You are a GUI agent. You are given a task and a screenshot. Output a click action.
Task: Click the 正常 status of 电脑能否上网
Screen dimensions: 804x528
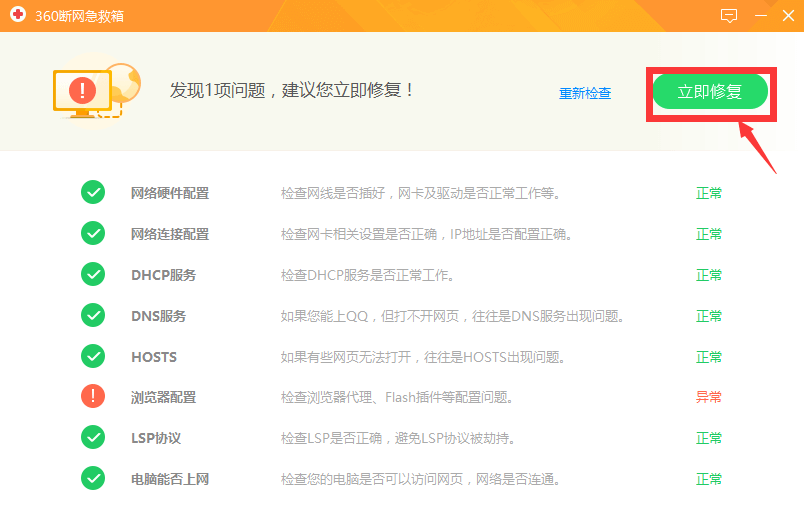709,479
